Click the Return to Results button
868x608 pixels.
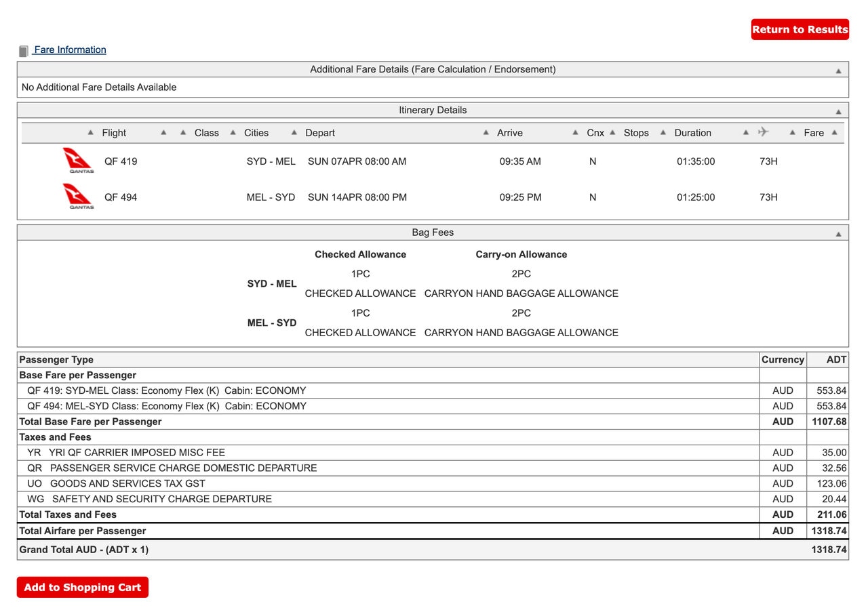[x=800, y=29]
